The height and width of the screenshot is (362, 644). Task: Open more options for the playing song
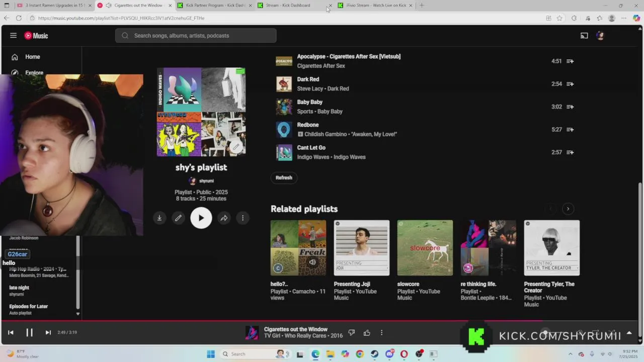pyautogui.click(x=381, y=332)
